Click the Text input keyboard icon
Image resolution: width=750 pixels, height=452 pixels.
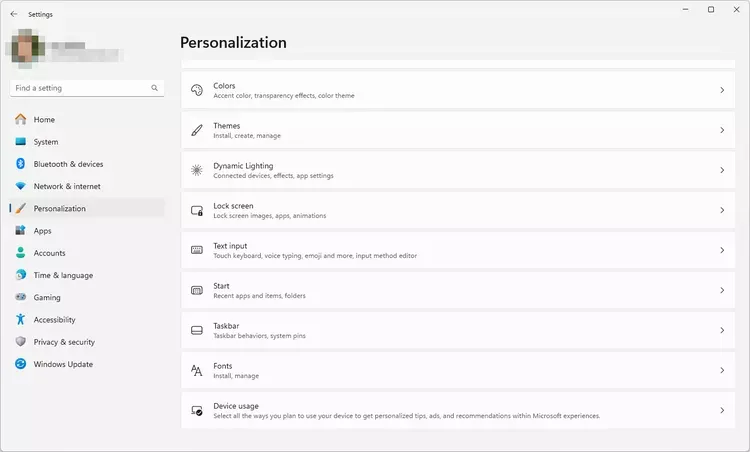coord(197,250)
